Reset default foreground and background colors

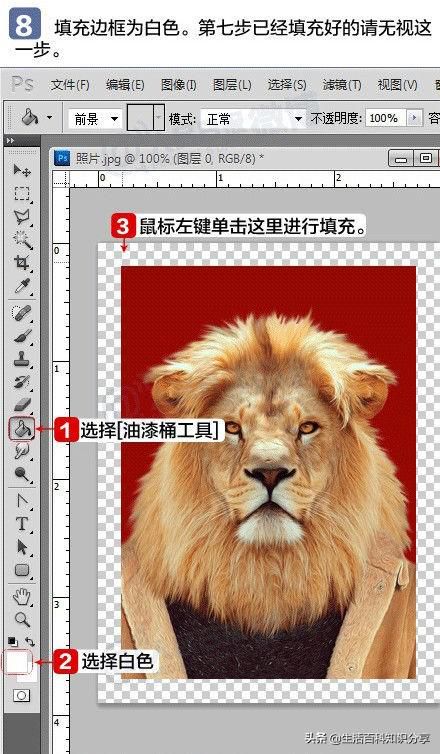click(x=13, y=641)
